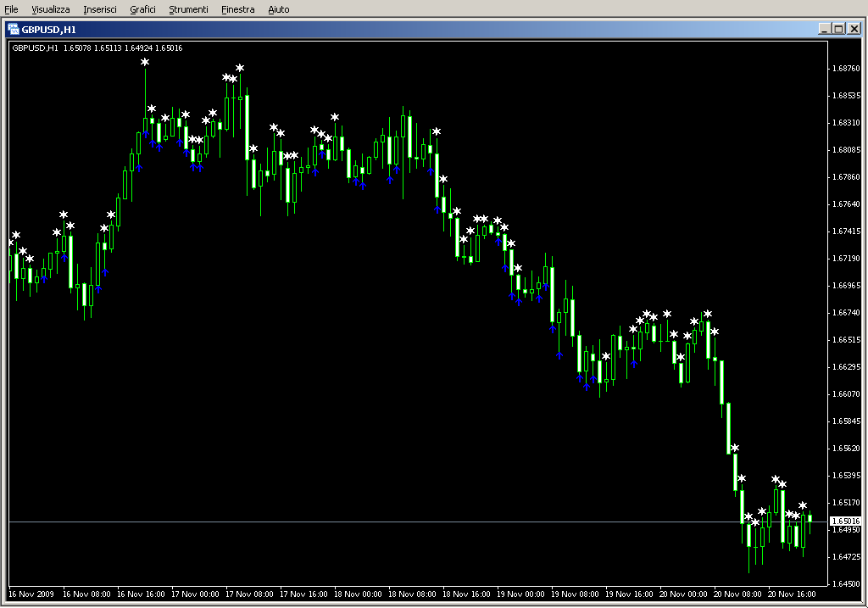
Task: Click price scale value 1.66740
Action: click(x=847, y=313)
